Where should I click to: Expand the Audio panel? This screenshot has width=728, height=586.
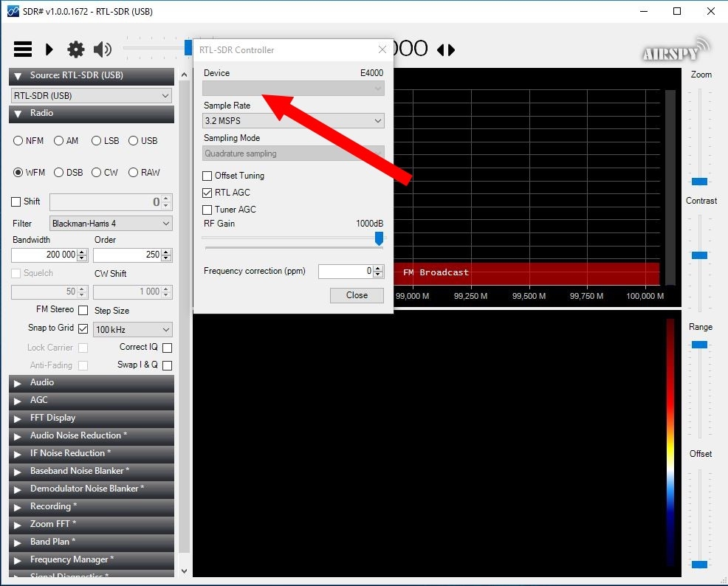pos(92,383)
